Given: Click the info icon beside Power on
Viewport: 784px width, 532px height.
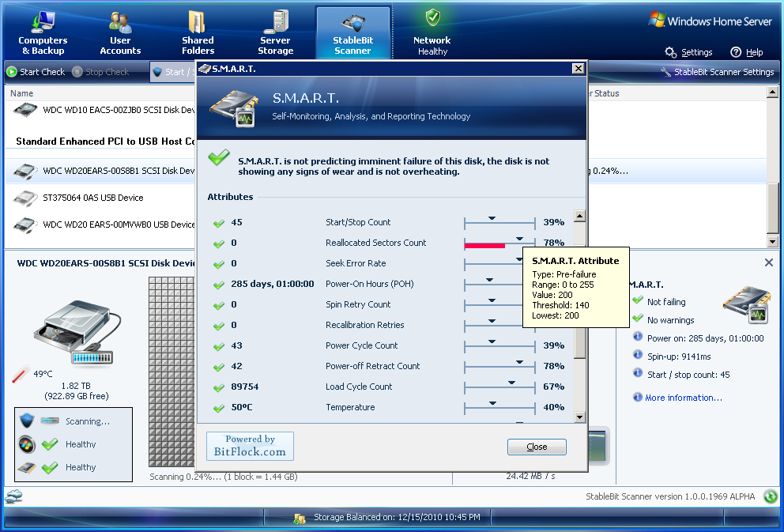Looking at the screenshot, I should 638,337.
